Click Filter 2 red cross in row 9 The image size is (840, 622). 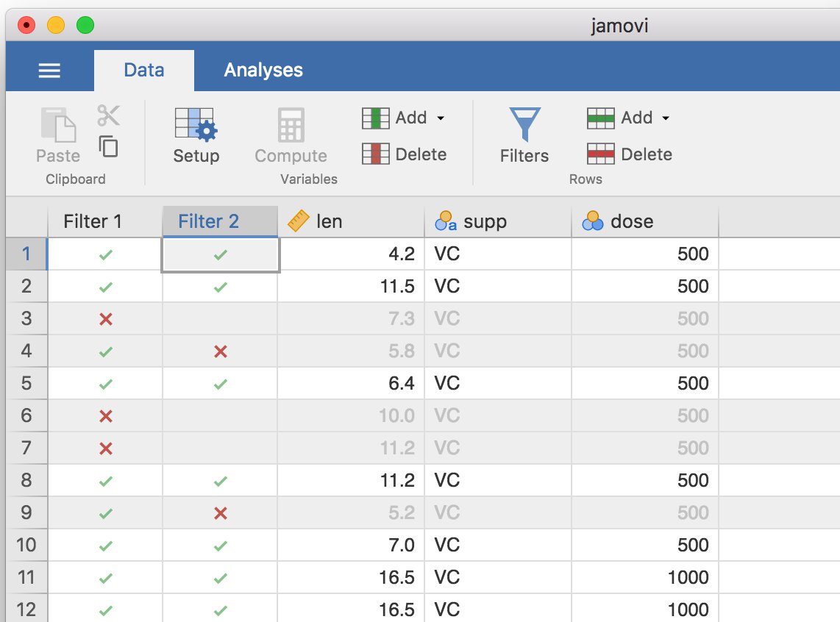click(220, 513)
